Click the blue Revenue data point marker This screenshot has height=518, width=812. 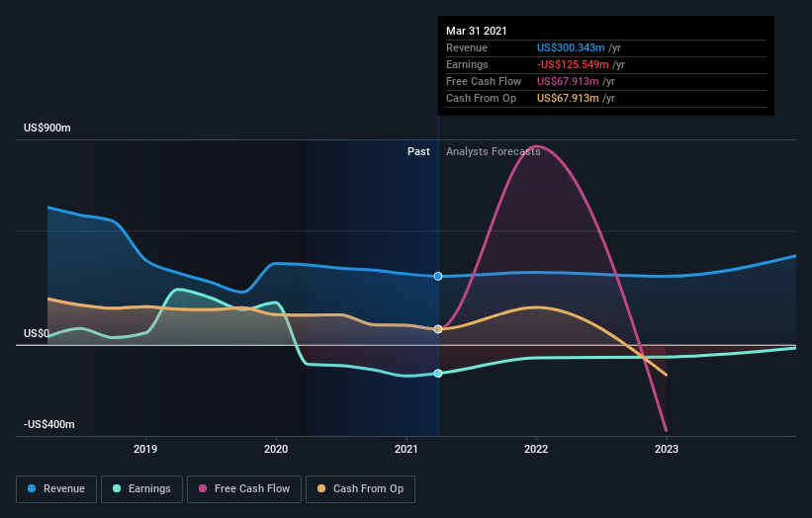(438, 277)
